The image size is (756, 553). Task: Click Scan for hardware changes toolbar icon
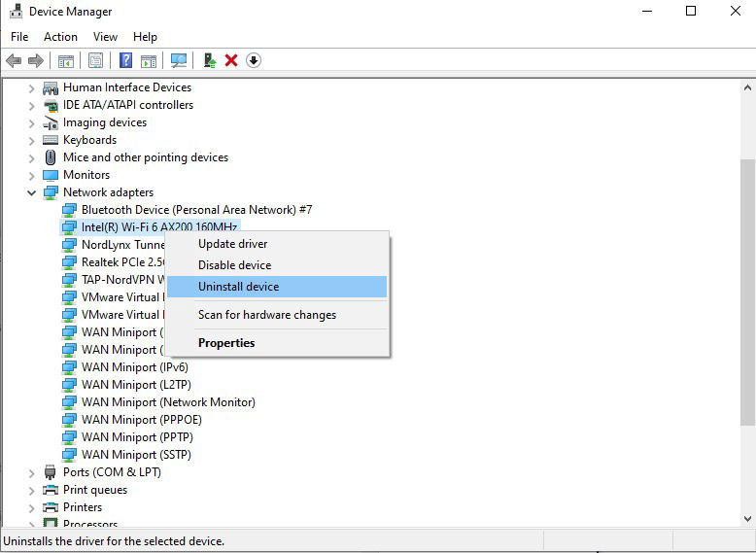coord(179,61)
